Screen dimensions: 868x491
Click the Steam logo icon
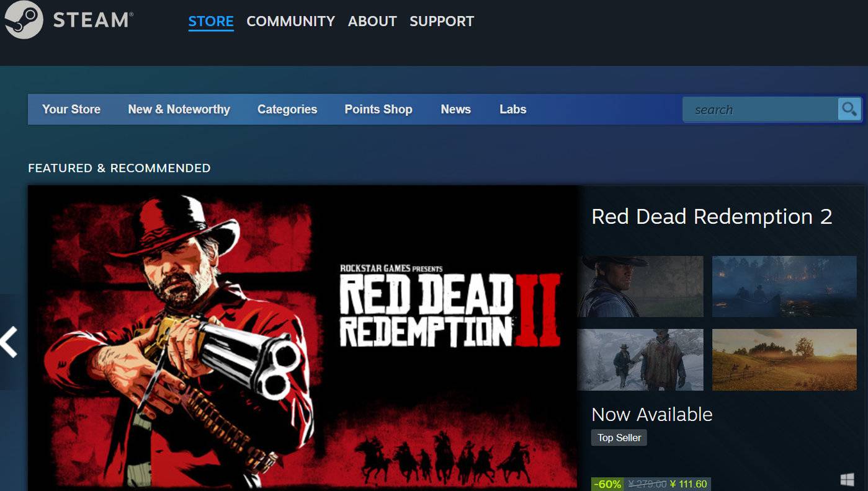(24, 20)
